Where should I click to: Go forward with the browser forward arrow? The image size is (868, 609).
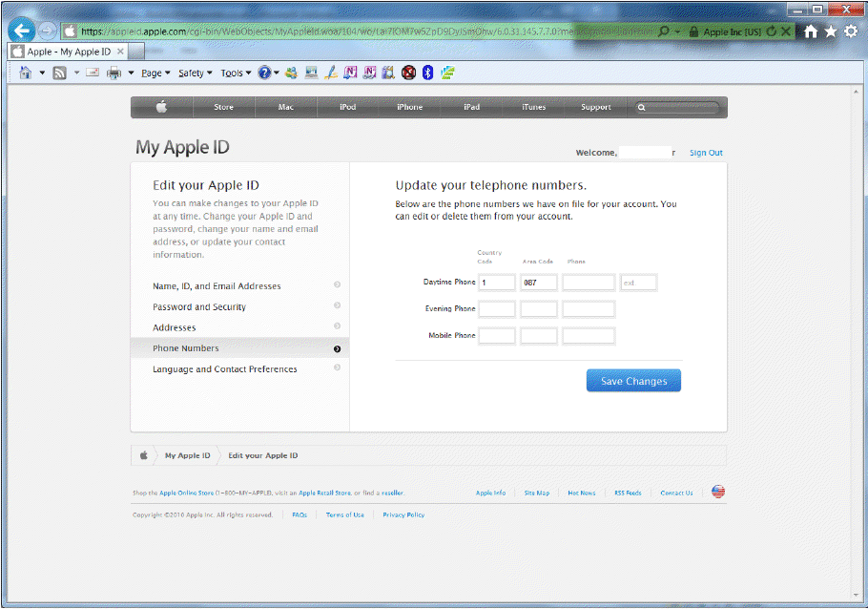click(48, 31)
